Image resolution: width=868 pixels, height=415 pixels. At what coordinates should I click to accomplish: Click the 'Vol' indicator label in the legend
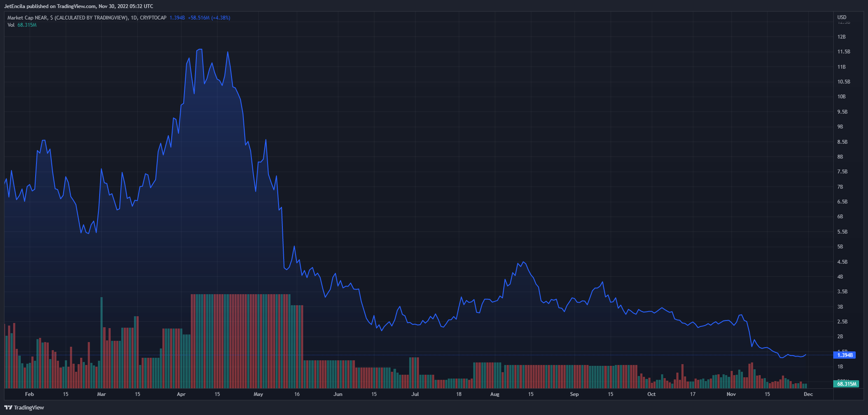coord(11,25)
